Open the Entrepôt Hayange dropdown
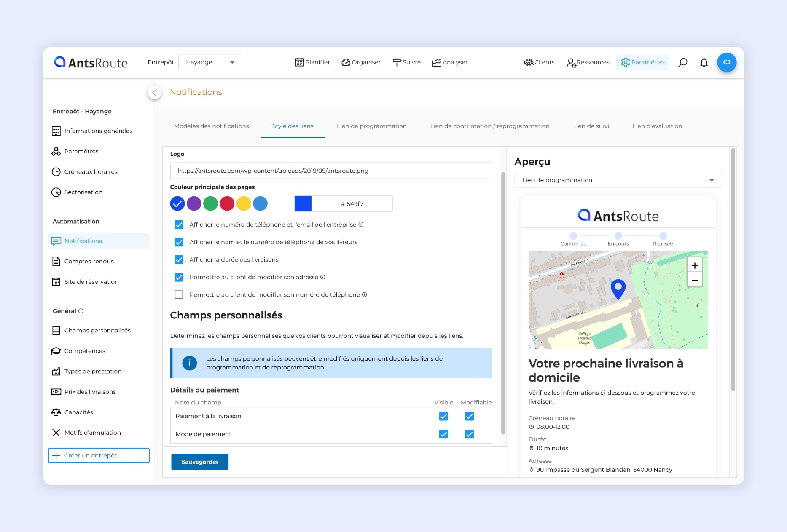The image size is (787, 532). pos(210,62)
